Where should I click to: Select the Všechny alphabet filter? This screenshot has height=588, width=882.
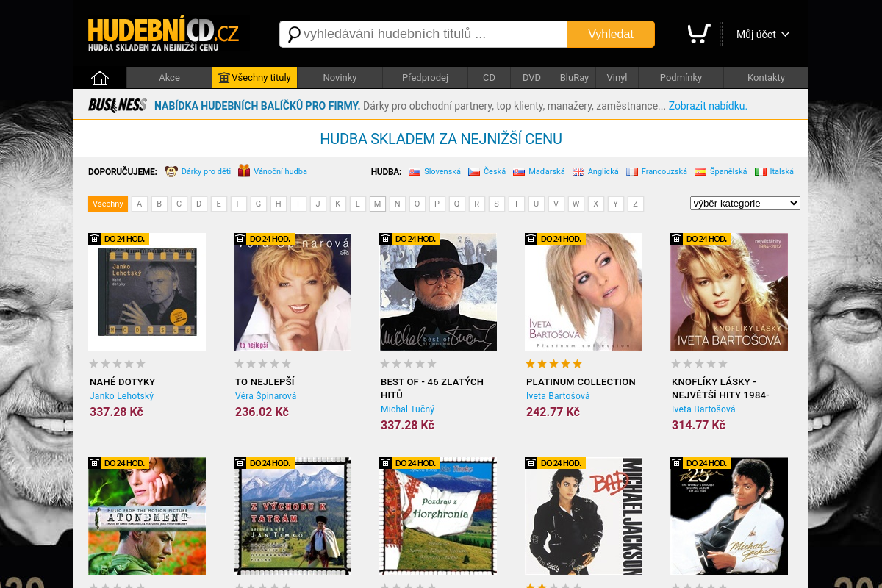pos(108,204)
